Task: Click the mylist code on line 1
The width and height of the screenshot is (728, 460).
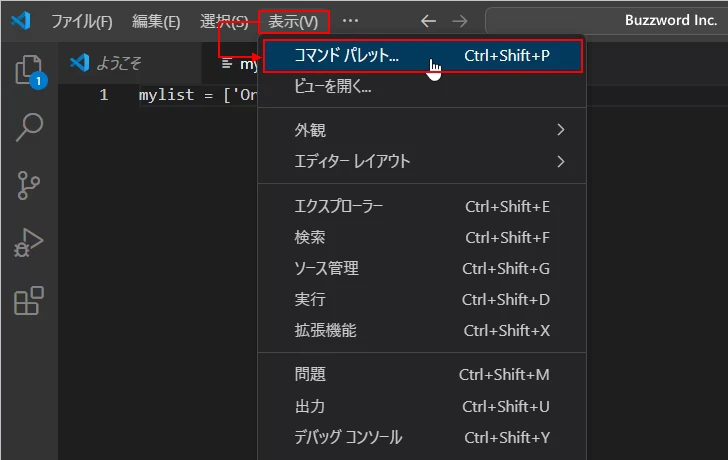Action: pyautogui.click(x=166, y=95)
